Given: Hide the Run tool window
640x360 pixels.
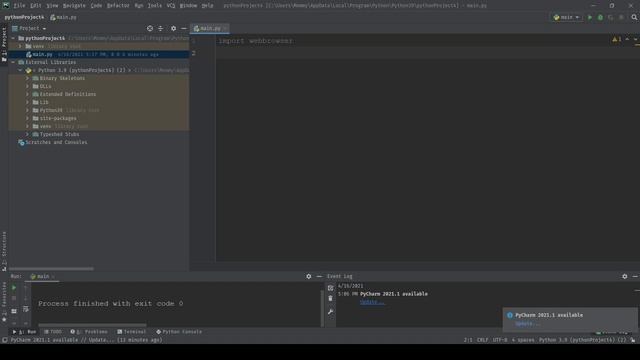Looking at the screenshot, I should [319, 276].
